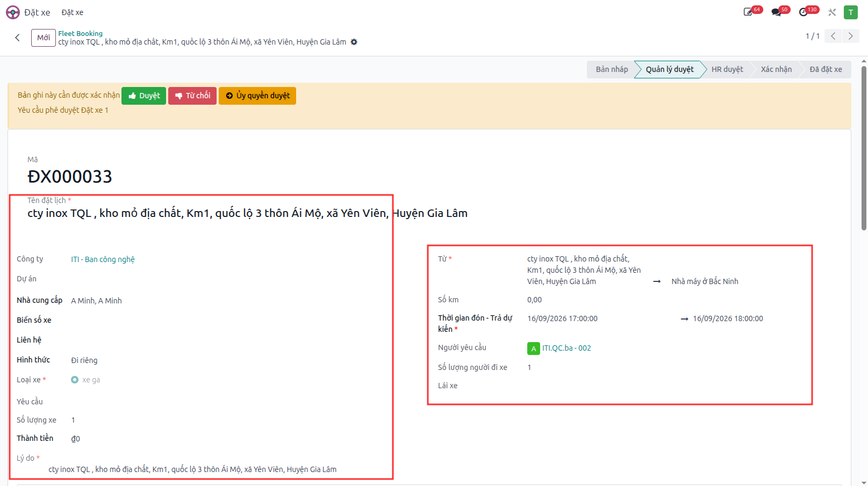Click the Tên đặt lịch title field
868x486 pixels.
click(x=247, y=213)
